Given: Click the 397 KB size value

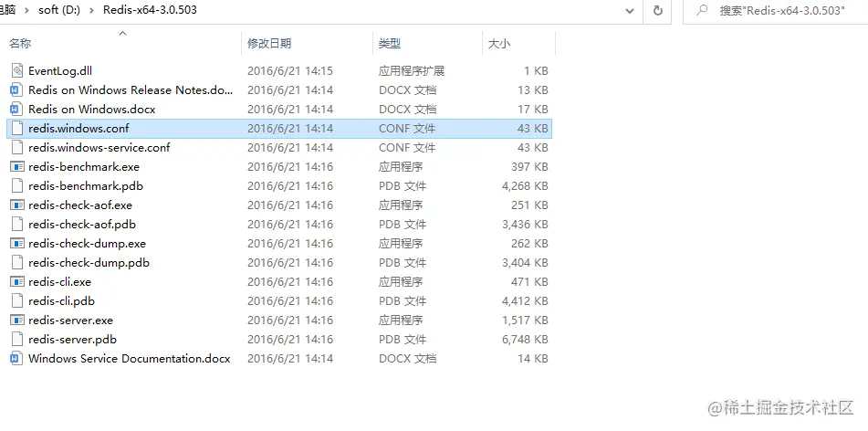Looking at the screenshot, I should click(x=529, y=167).
